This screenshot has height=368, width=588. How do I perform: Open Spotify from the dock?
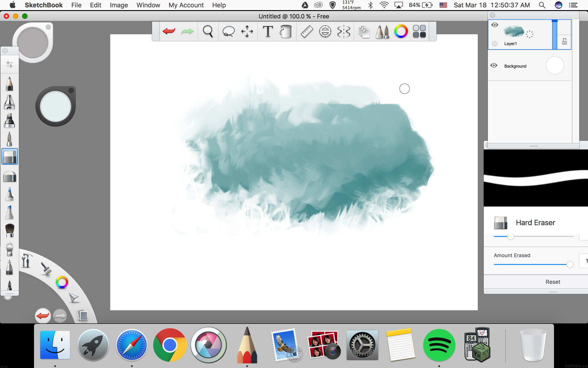439,345
